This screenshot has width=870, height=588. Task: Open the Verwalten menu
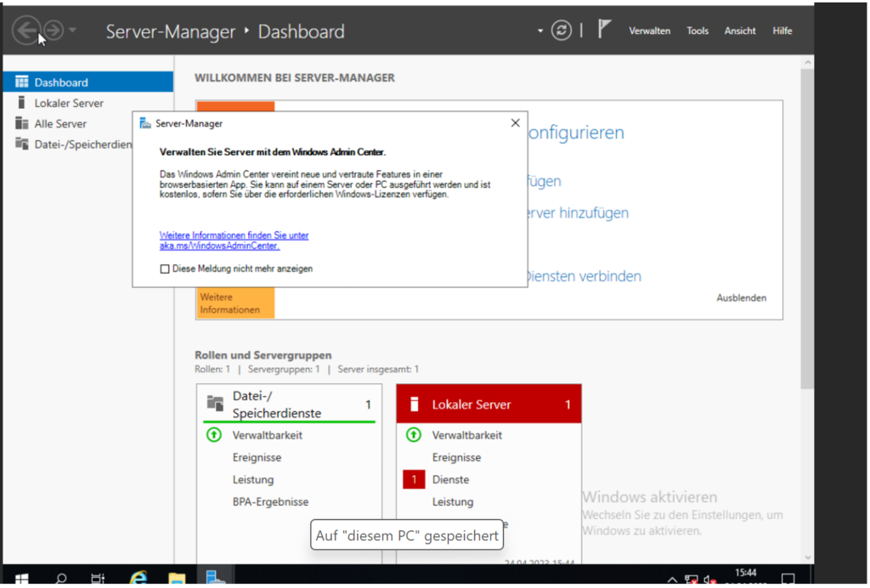coord(649,31)
